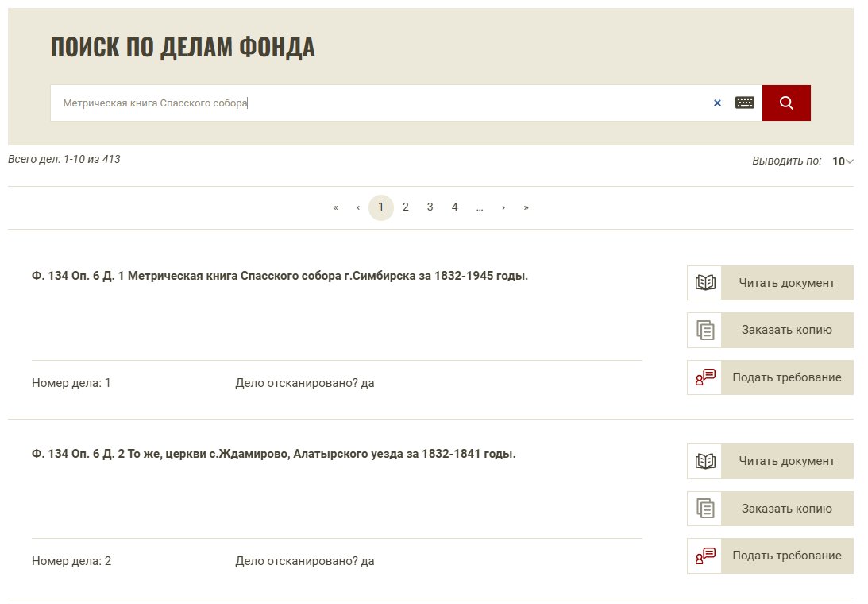Open results page 4

(454, 207)
